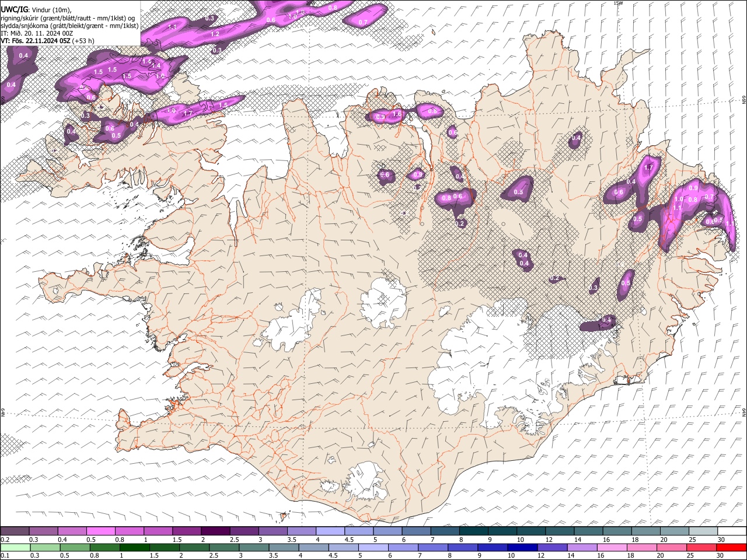Pick the white swatch ending the upper legend row
Screen dimensions: 747x560
732,531
